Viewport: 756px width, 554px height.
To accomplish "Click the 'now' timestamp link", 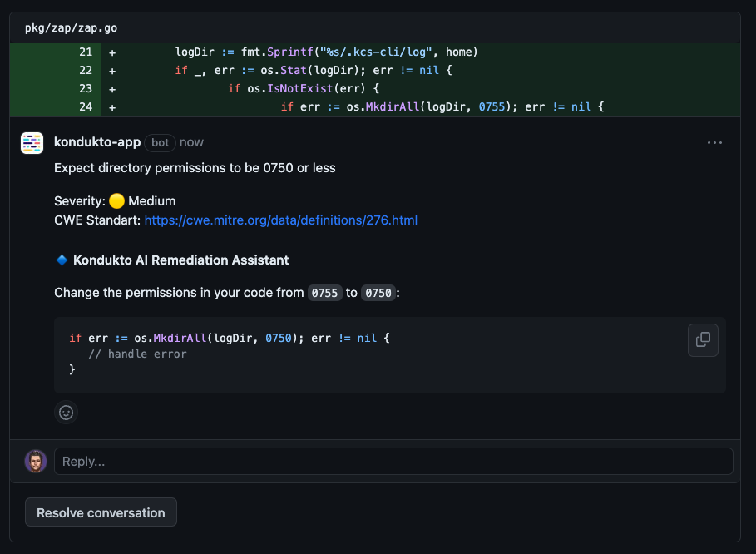I will coord(191,142).
